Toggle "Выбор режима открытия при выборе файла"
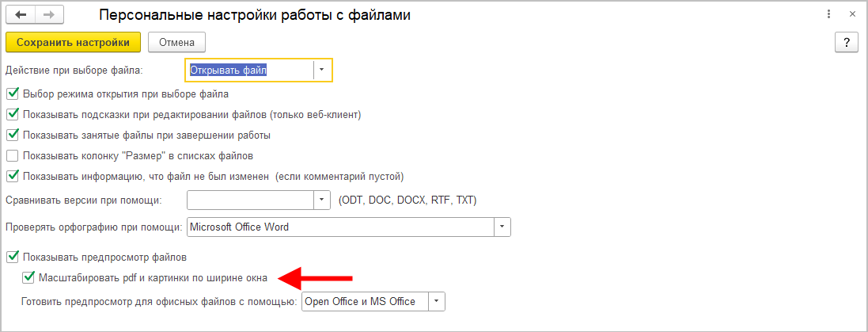The height and width of the screenshot is (332, 868). point(12,93)
